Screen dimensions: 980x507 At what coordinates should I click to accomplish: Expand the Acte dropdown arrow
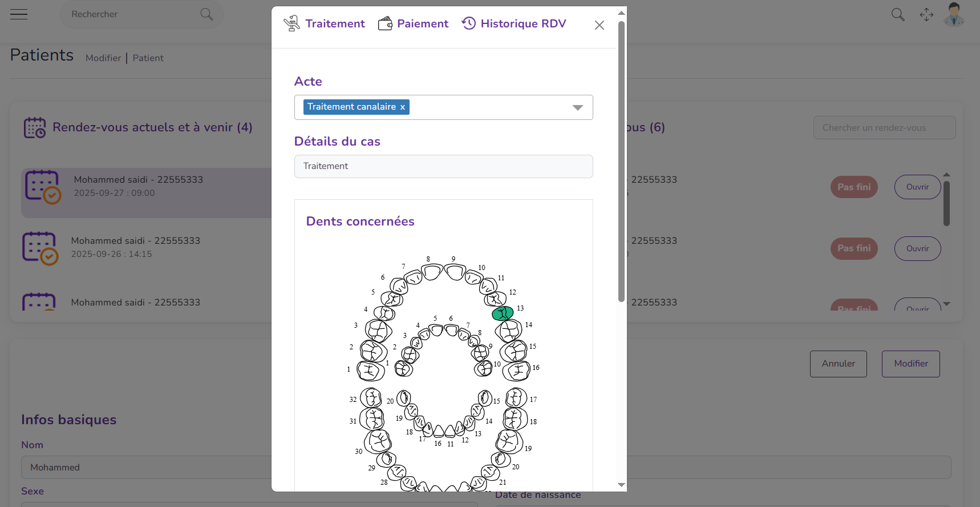[577, 107]
